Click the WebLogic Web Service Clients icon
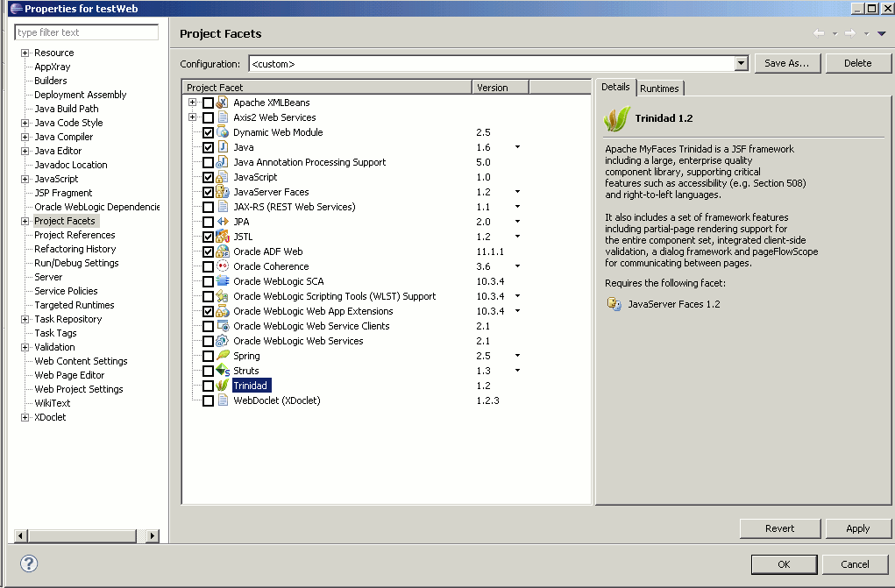 223,326
